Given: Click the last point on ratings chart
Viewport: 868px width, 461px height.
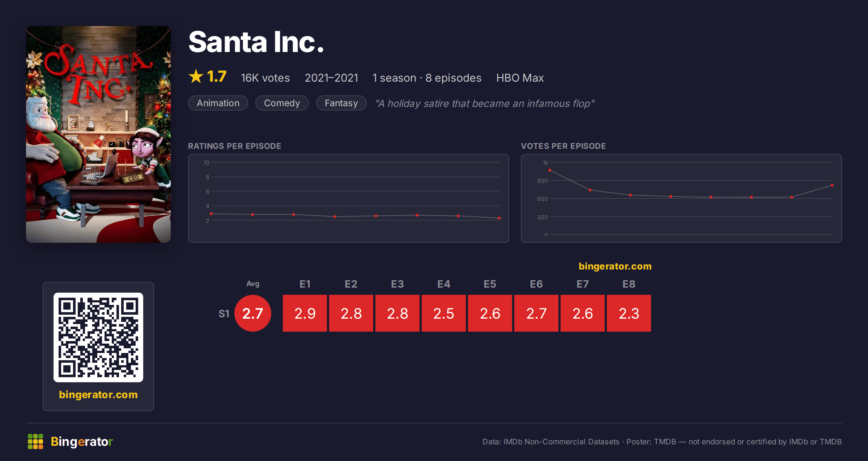Looking at the screenshot, I should pos(499,218).
